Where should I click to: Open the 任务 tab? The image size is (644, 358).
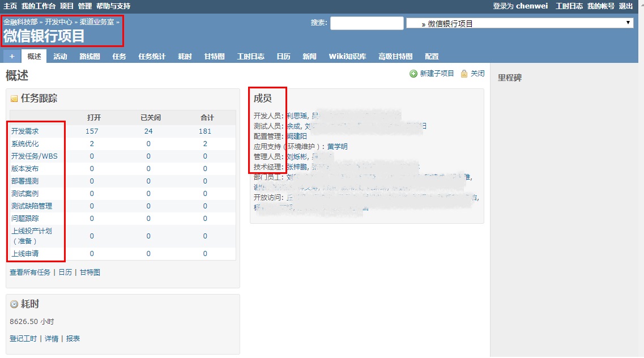point(119,56)
